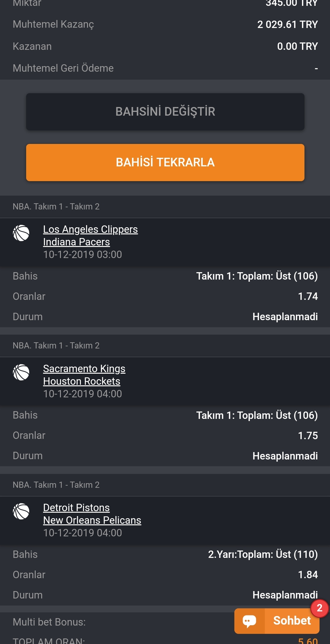
Task: Open the Los Angeles Clippers team link
Action: (x=90, y=229)
